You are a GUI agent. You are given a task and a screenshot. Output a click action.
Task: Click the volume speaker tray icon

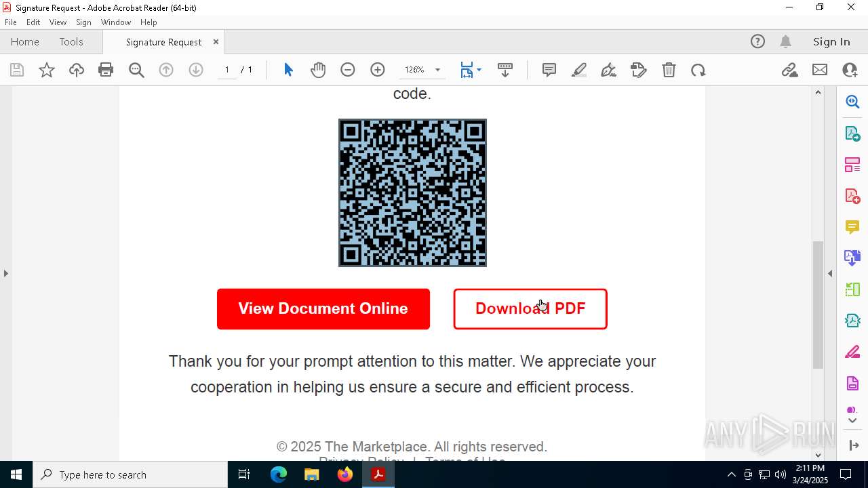781,474
